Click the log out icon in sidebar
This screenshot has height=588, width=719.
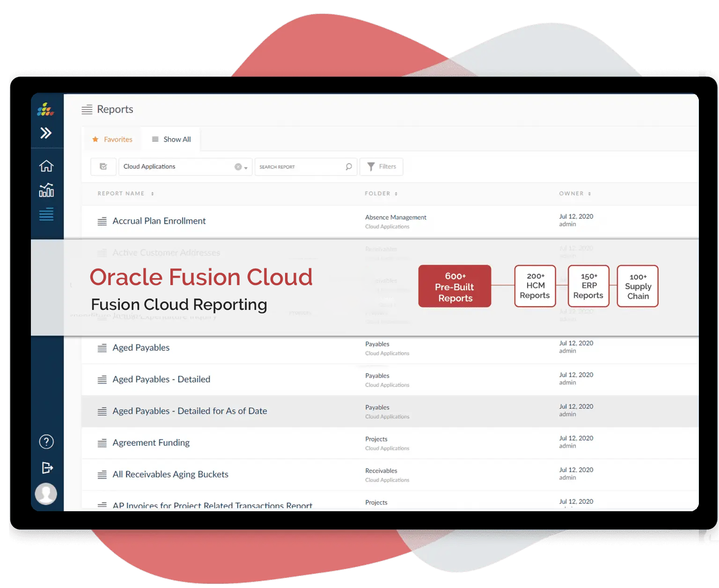47,468
